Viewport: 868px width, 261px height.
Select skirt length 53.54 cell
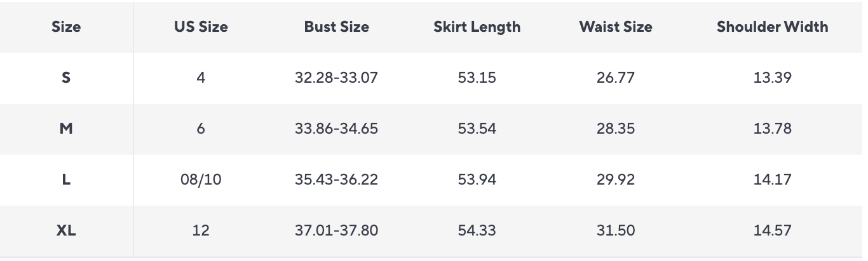tap(477, 129)
